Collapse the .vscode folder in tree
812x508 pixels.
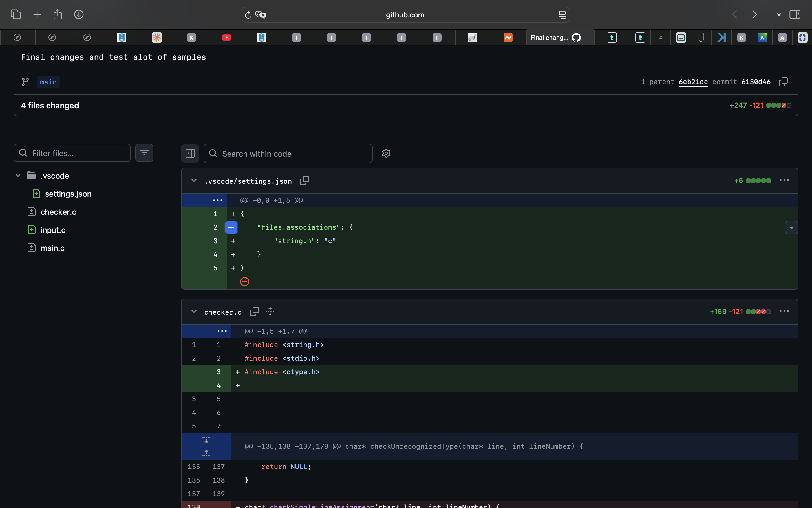tap(18, 176)
